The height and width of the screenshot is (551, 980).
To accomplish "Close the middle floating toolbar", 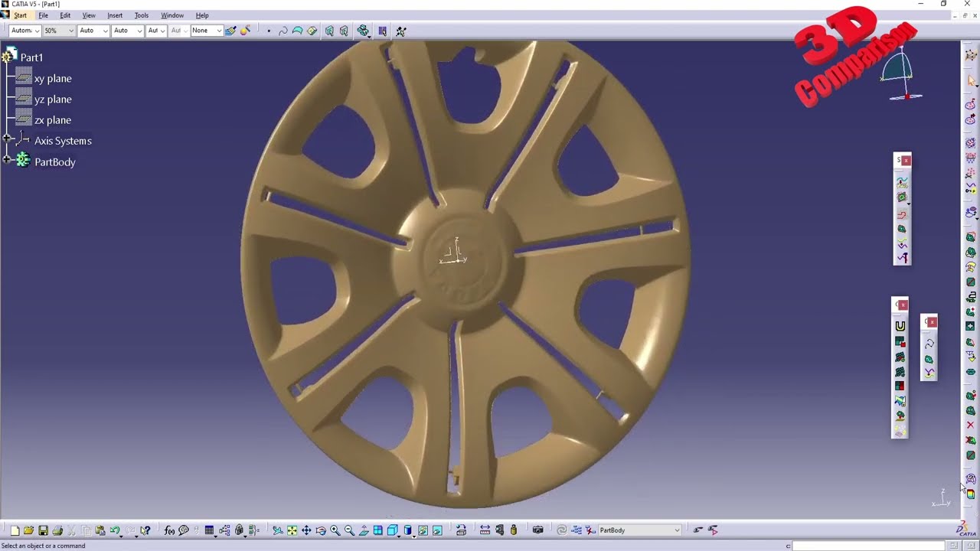I will [903, 305].
